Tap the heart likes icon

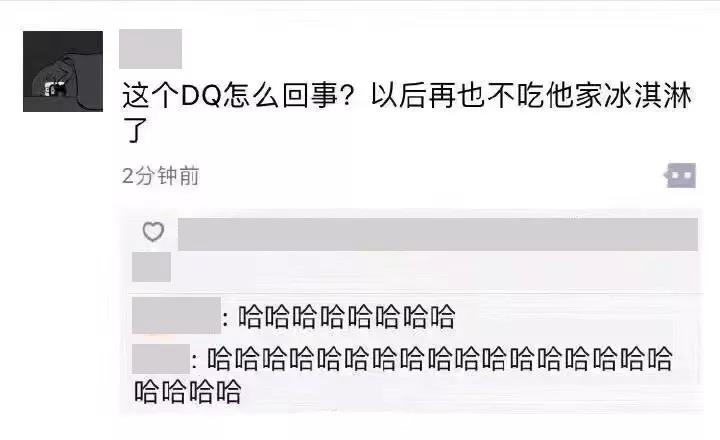click(x=153, y=231)
